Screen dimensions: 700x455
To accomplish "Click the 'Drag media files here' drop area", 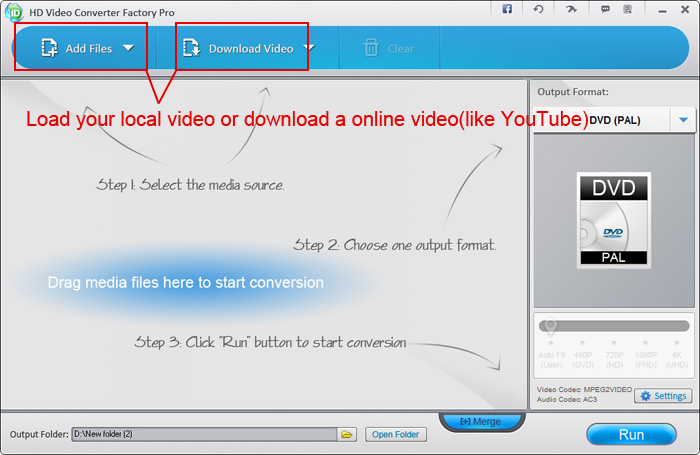I will click(186, 283).
